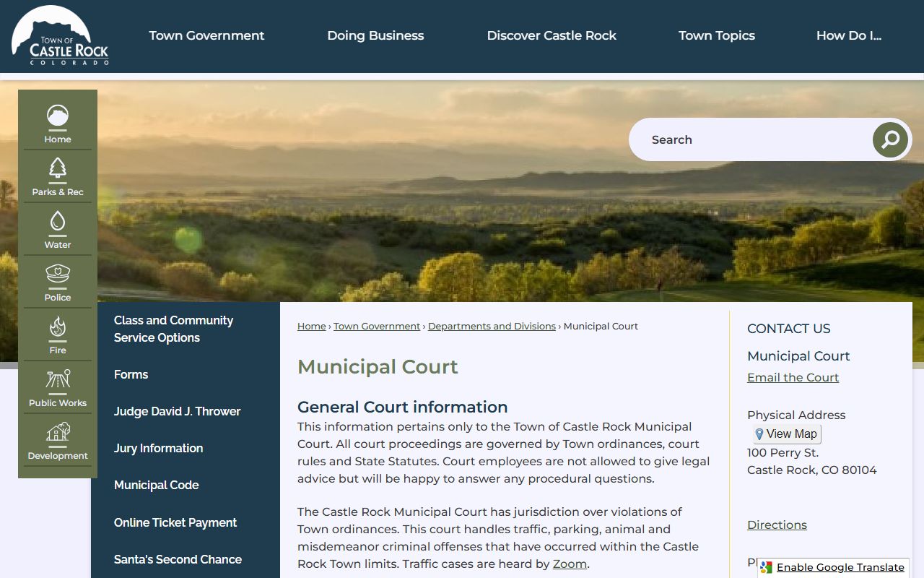Click the Home icon in left sidebar
This screenshot has height=578, width=924.
tap(58, 116)
